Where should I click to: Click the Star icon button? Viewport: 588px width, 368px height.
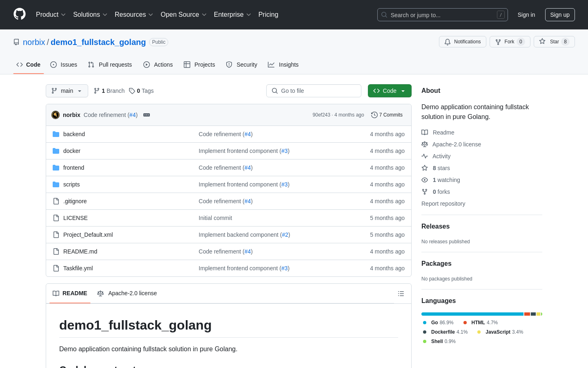(x=554, y=42)
